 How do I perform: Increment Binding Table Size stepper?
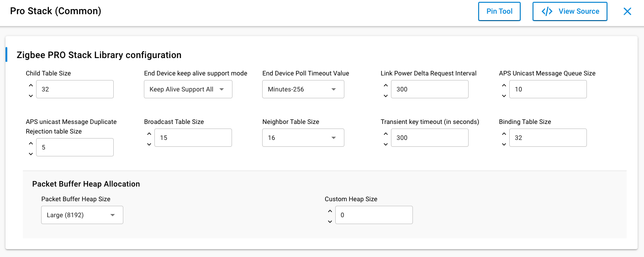[x=504, y=134]
